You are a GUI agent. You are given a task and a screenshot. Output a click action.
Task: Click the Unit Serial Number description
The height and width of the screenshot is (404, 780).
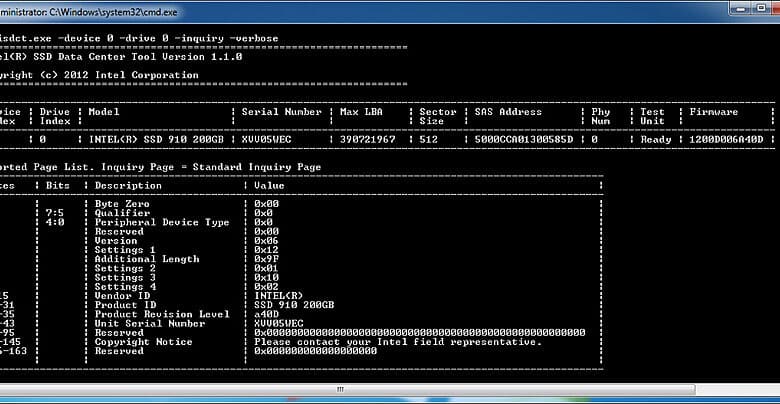150,323
